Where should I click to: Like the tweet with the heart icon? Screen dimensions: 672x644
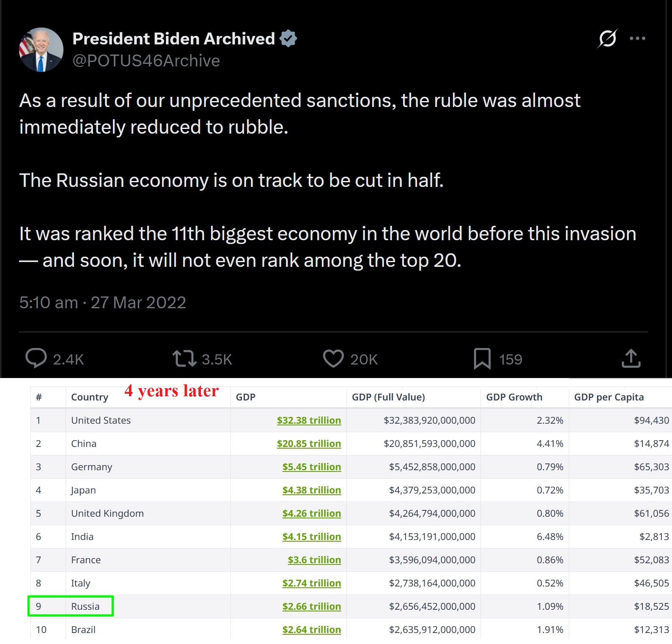coord(333,359)
